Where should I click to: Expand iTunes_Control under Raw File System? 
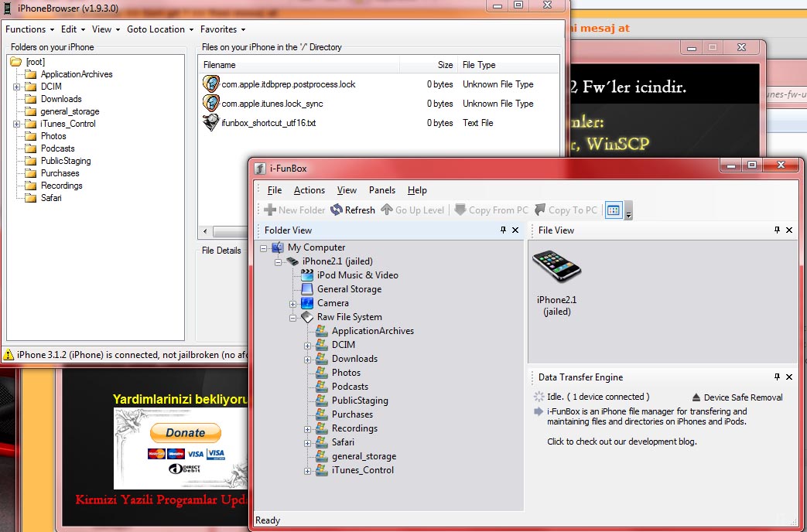pyautogui.click(x=307, y=470)
